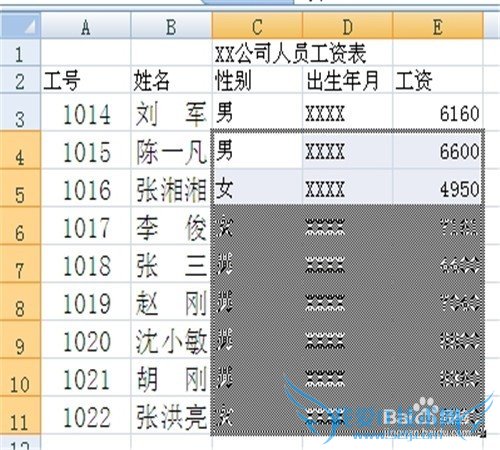Select column E header
The width and height of the screenshot is (500, 450).
point(438,26)
